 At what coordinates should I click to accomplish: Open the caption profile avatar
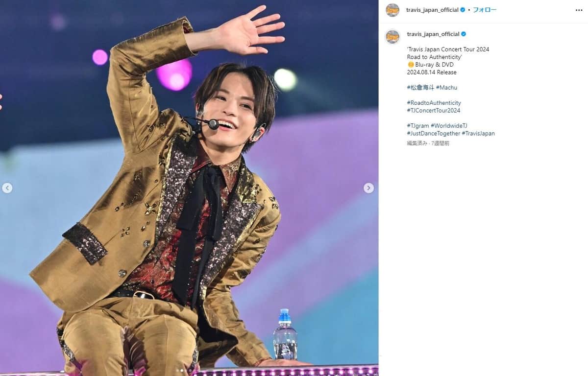392,37
